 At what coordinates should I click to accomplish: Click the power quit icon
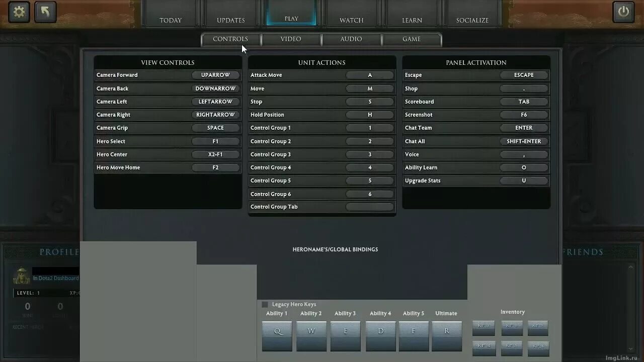point(623,12)
